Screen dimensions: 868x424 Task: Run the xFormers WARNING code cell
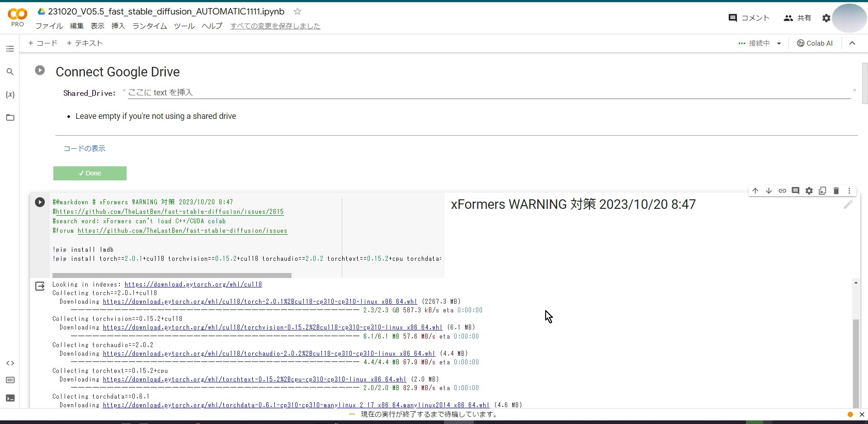(40, 202)
